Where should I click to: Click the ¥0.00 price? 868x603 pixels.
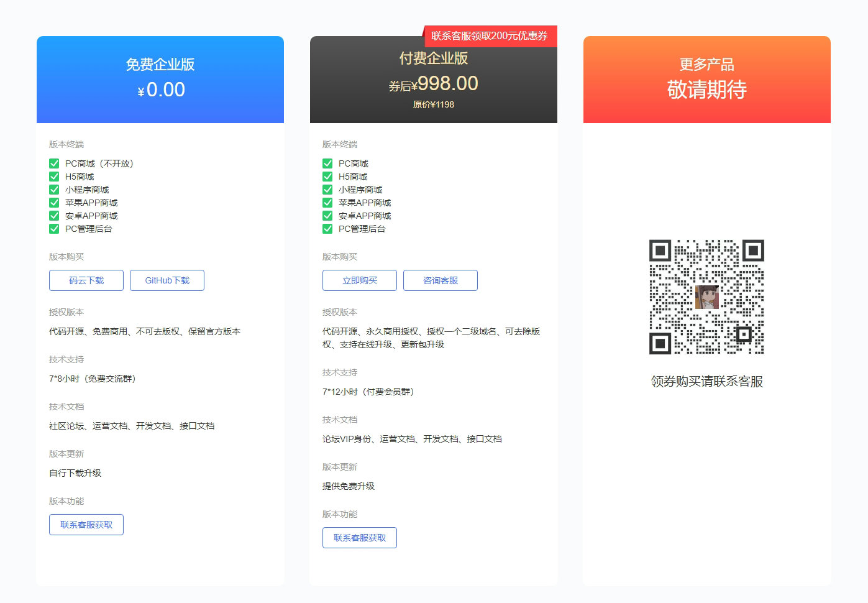coord(161,90)
